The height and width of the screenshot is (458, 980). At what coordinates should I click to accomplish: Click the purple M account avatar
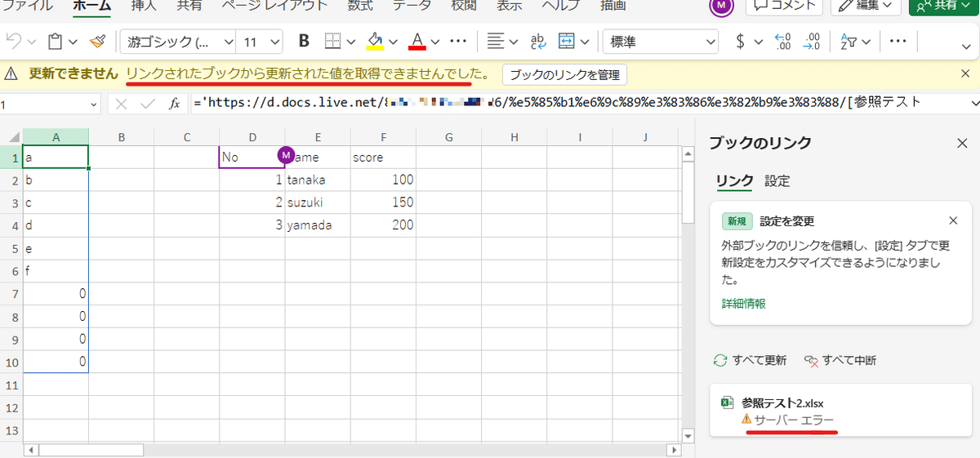click(722, 5)
